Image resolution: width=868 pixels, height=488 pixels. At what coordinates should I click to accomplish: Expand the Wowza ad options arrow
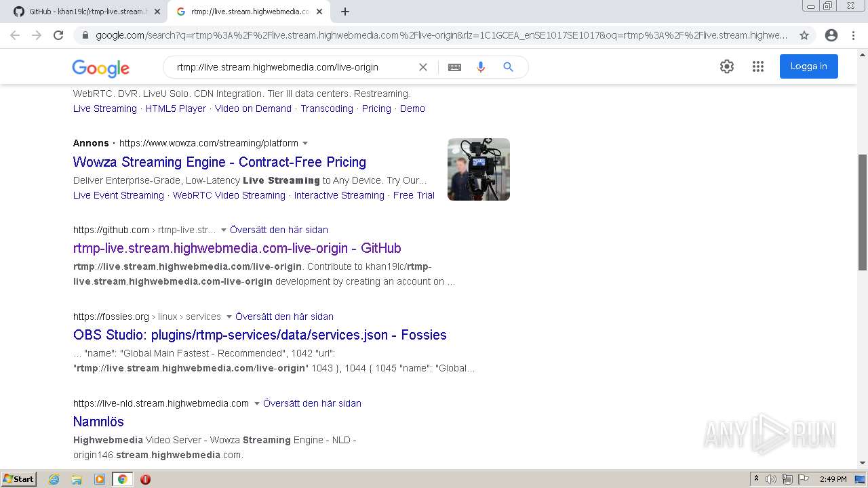[305, 143]
